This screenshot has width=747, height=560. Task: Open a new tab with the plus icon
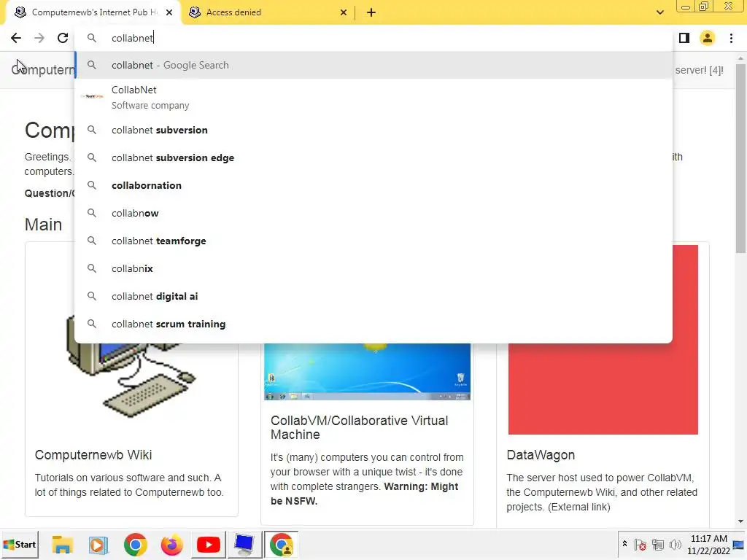point(371,12)
